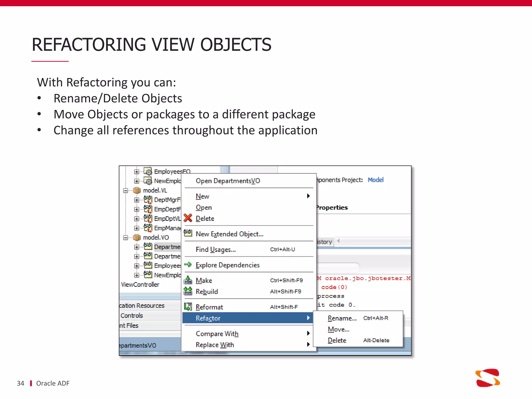The image size is (532, 399).
Task: Click the red X Delete icon in context menu
Action: 188,218
